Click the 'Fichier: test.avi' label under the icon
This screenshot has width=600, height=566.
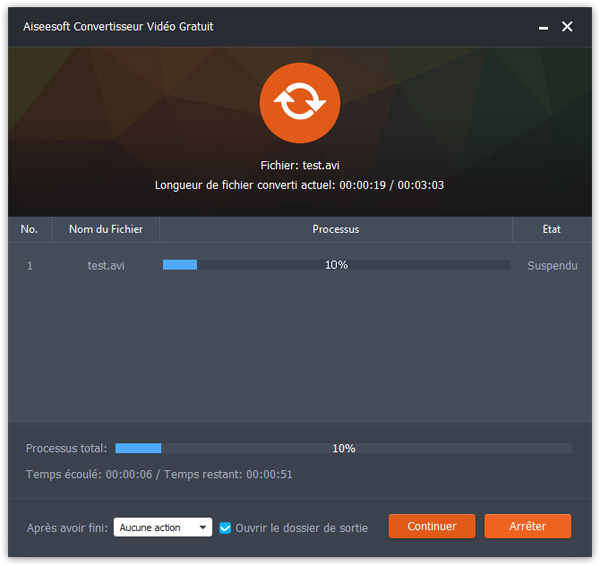pyautogui.click(x=300, y=166)
